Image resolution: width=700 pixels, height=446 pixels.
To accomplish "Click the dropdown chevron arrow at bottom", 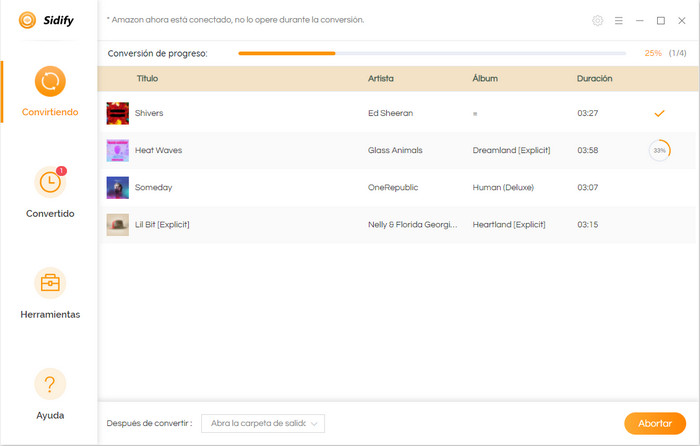I will point(314,424).
